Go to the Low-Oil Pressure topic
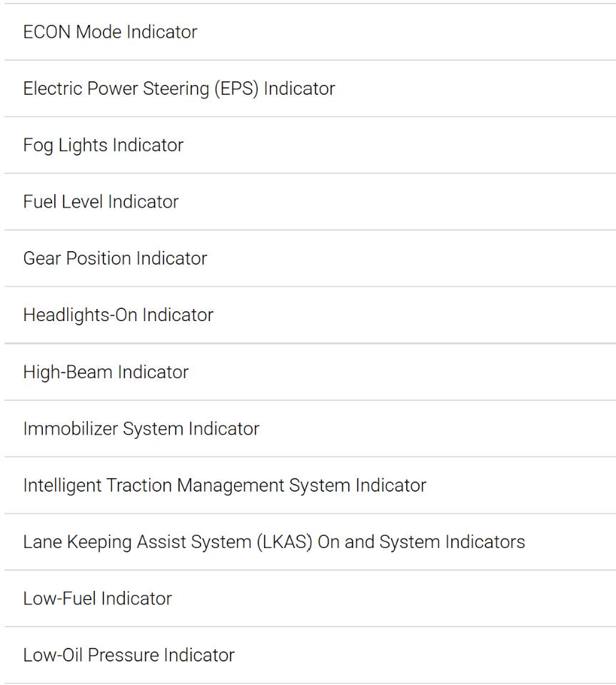The image size is (616, 685). pos(310,655)
